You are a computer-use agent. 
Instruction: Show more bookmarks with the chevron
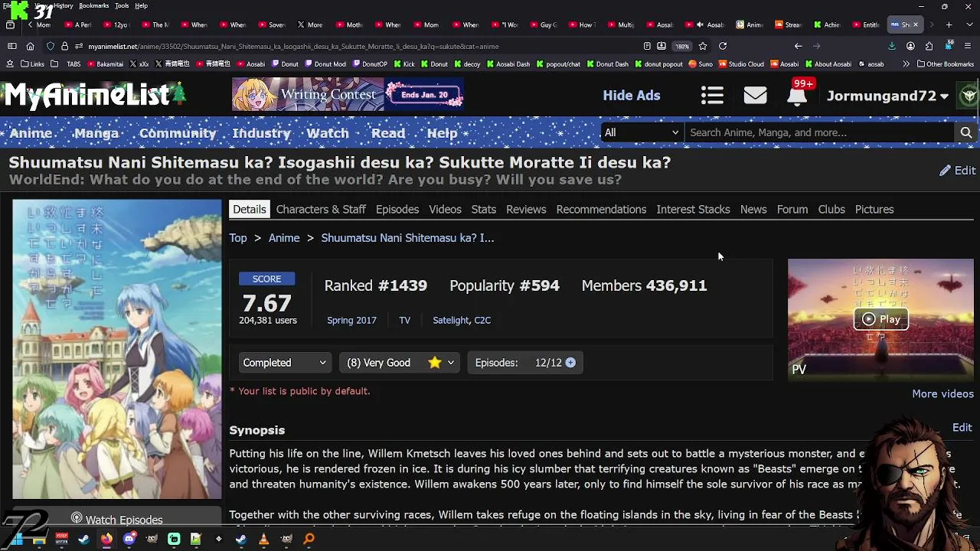tap(906, 64)
